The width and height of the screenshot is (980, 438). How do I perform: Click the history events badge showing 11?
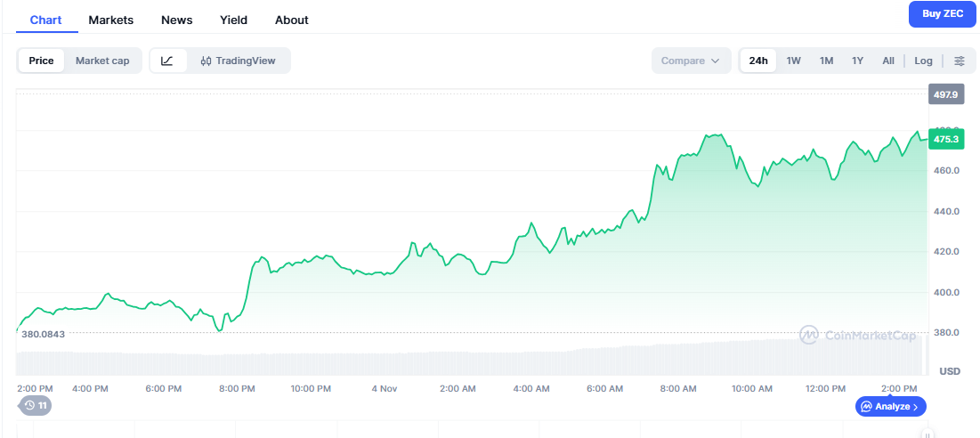click(36, 405)
